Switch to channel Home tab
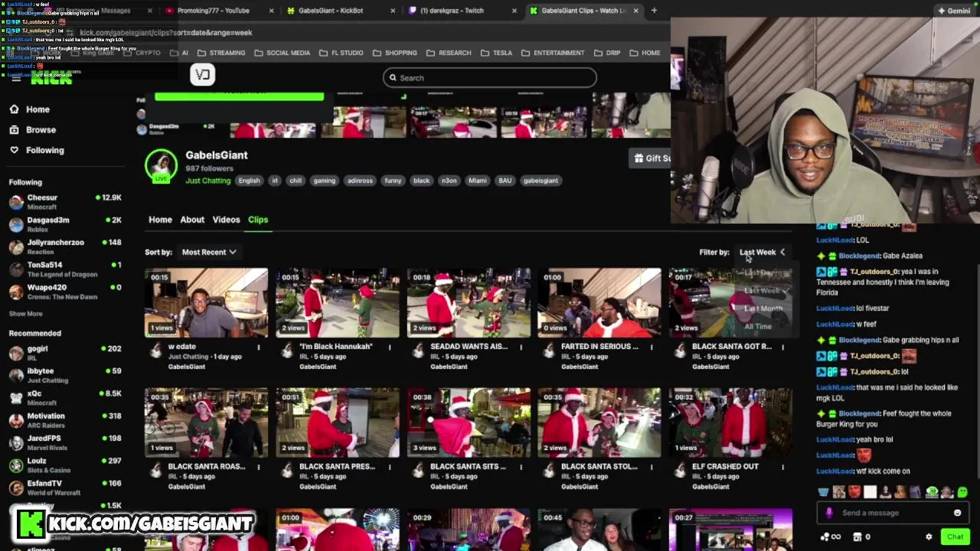 tap(160, 220)
